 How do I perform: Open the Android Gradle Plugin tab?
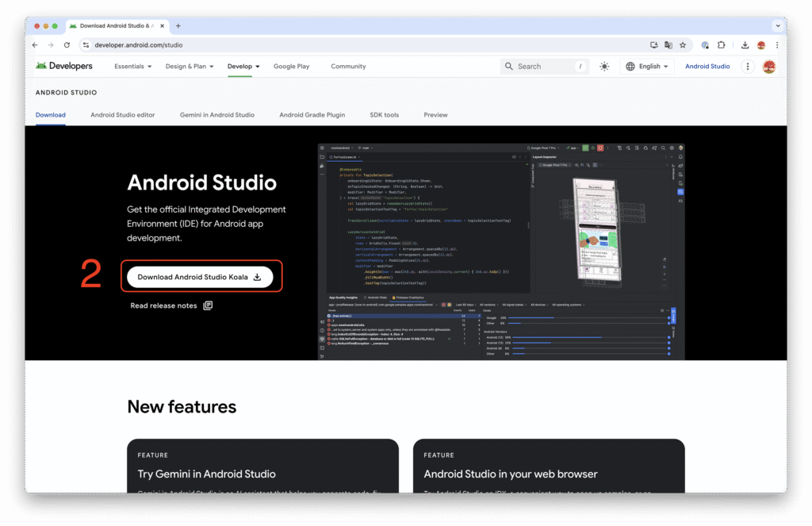coord(312,115)
